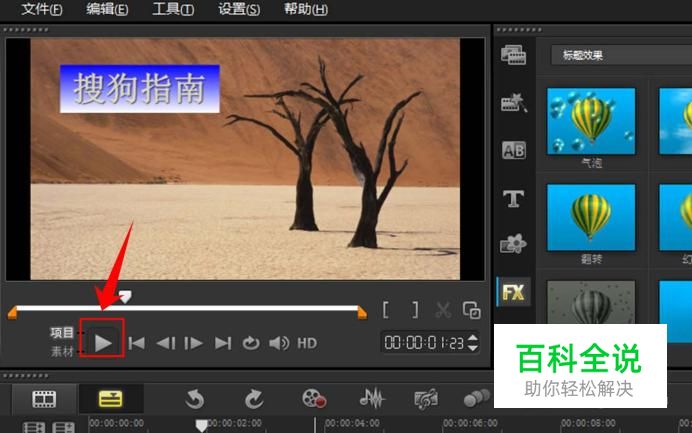Step back to the previous frame
The height and width of the screenshot is (433, 692).
pyautogui.click(x=166, y=343)
